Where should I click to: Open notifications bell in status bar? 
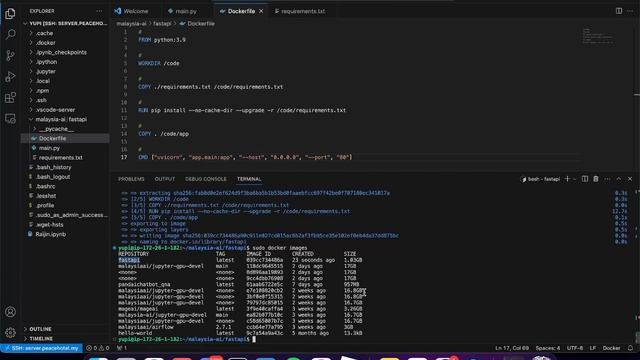[630, 348]
